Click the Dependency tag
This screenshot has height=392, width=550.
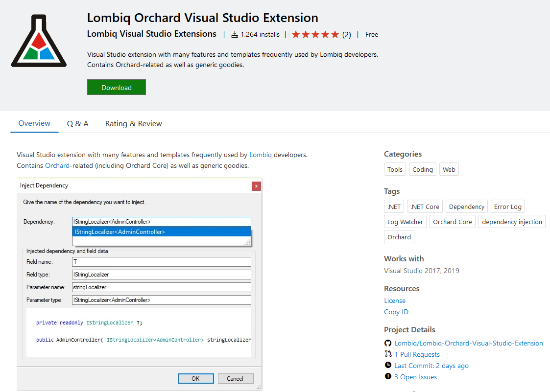click(467, 207)
